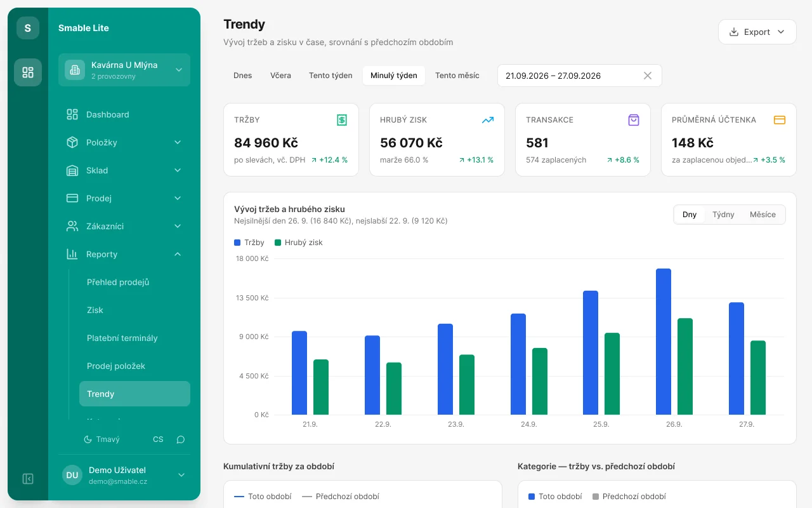The image size is (812, 508).
Task: Click the apps grid icon in left rail
Action: click(x=28, y=72)
